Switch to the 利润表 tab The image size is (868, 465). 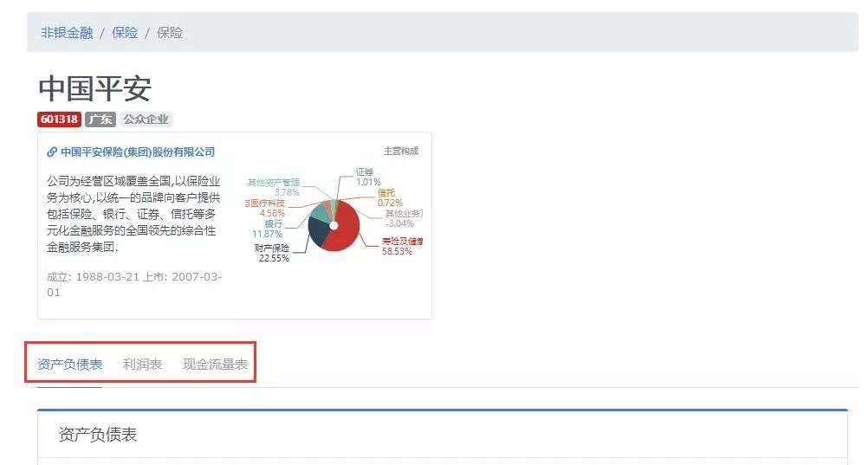(x=142, y=365)
